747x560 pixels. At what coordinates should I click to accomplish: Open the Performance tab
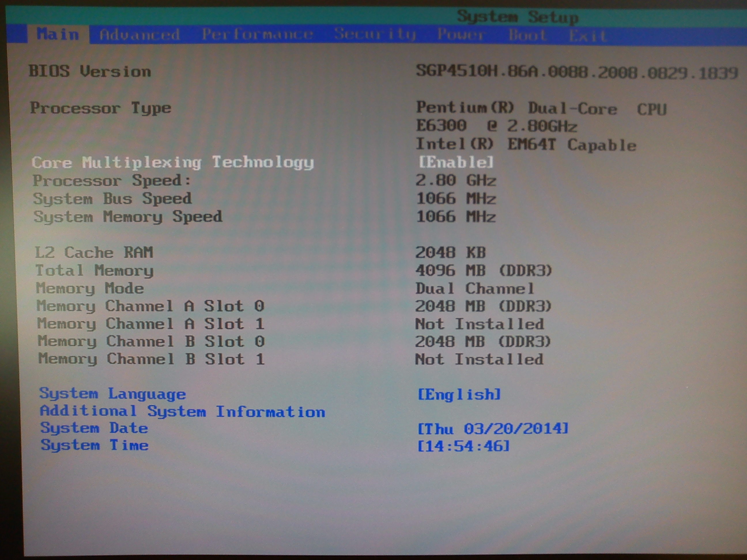(257, 34)
